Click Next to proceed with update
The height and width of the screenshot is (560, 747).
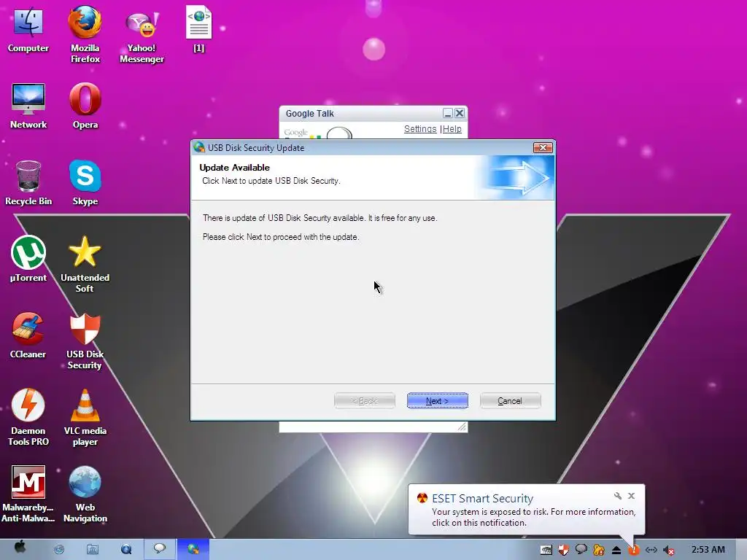point(438,401)
